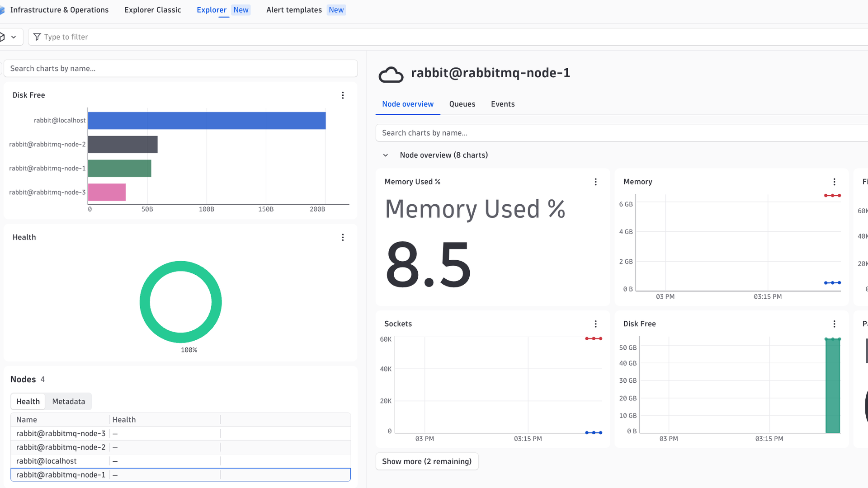868x488 pixels.
Task: Select rabbit@rabbitmq-node-1 row in Nodes table
Action: (x=180, y=475)
